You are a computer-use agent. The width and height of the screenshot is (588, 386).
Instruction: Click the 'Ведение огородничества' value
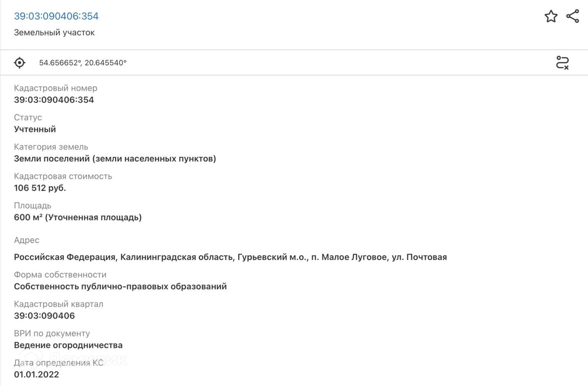click(68, 345)
